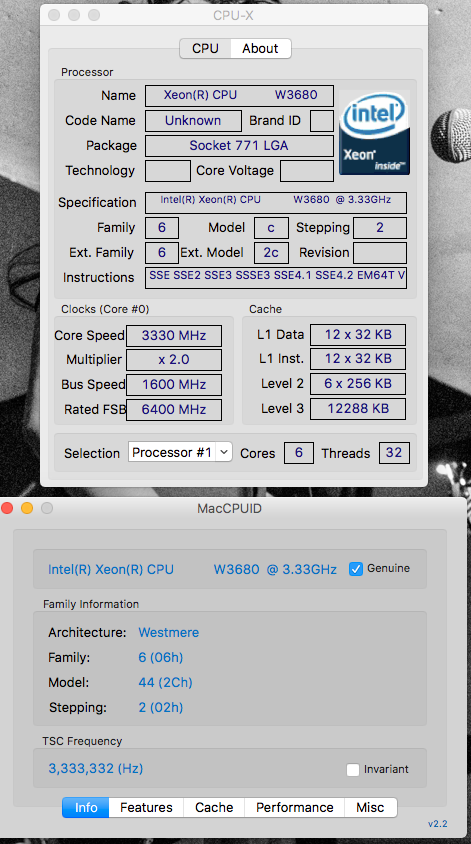Click the empty Technology field
The image size is (471, 844).
[x=168, y=171]
